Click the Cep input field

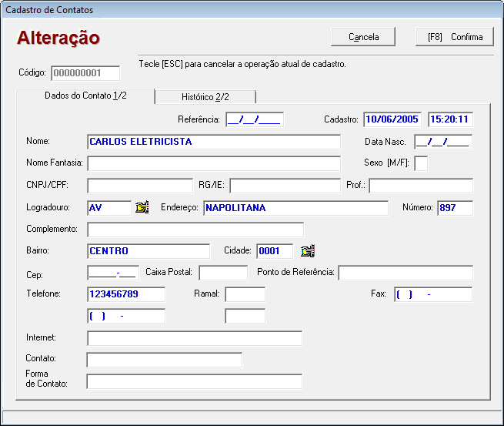pos(112,273)
